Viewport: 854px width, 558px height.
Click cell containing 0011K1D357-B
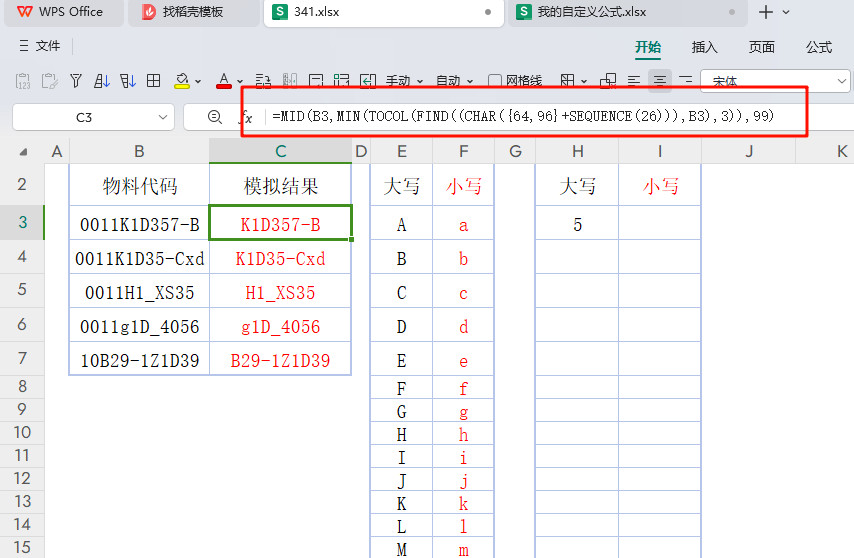coord(139,224)
